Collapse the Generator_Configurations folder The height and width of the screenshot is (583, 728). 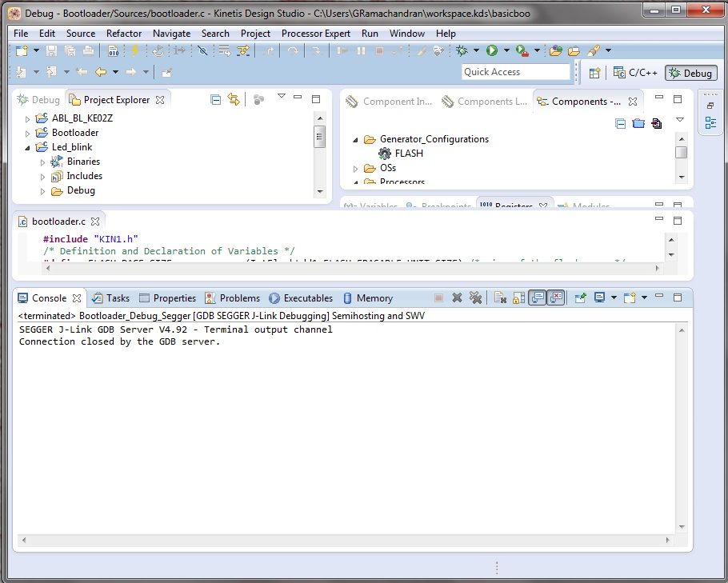[x=356, y=140]
